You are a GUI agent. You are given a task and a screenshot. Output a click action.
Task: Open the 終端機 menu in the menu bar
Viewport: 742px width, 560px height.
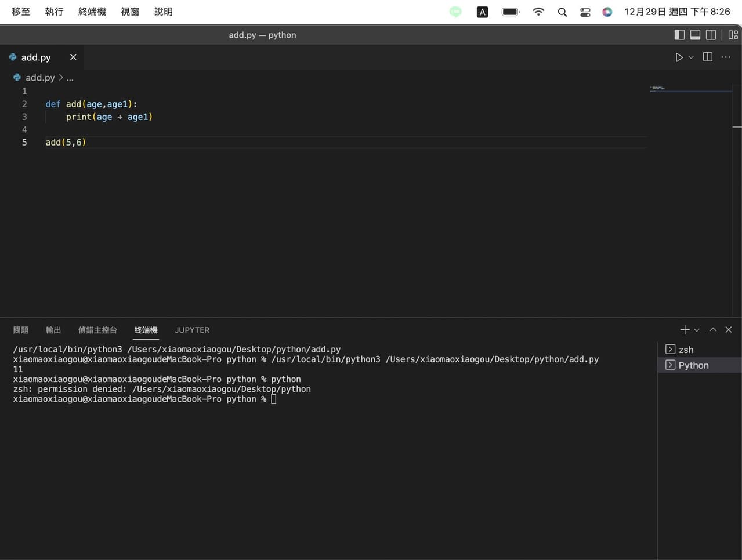point(92,11)
